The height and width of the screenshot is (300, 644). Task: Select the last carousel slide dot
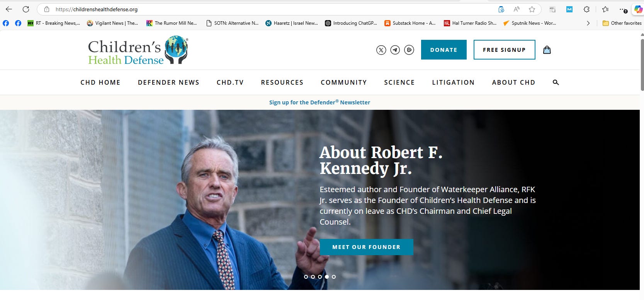tap(334, 277)
